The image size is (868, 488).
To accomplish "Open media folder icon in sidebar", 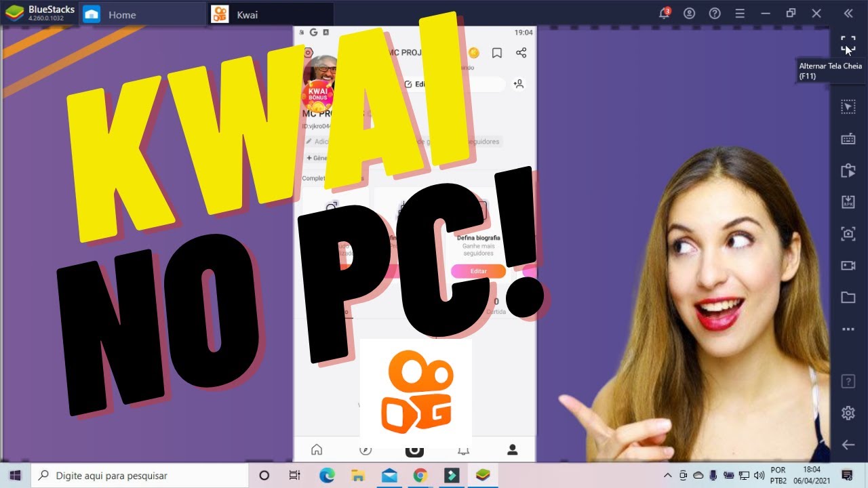I will [x=848, y=297].
